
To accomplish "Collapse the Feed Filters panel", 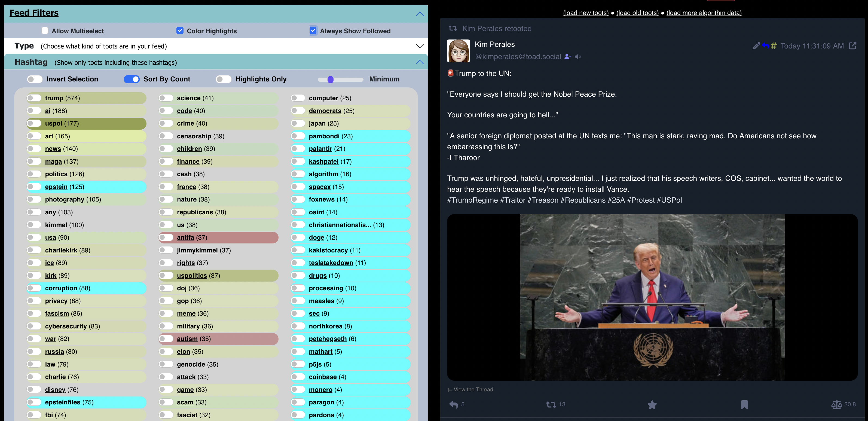I will point(420,14).
